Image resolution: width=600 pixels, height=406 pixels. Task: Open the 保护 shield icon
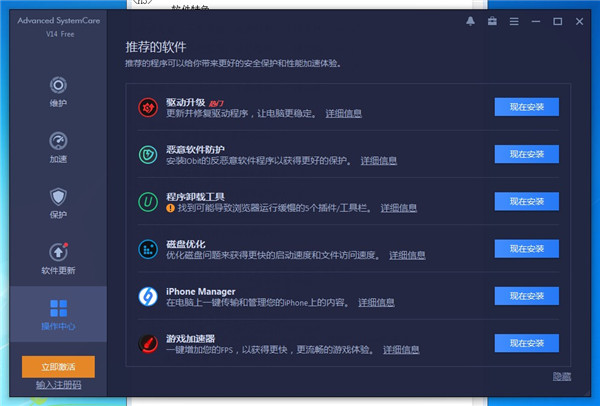click(x=58, y=196)
